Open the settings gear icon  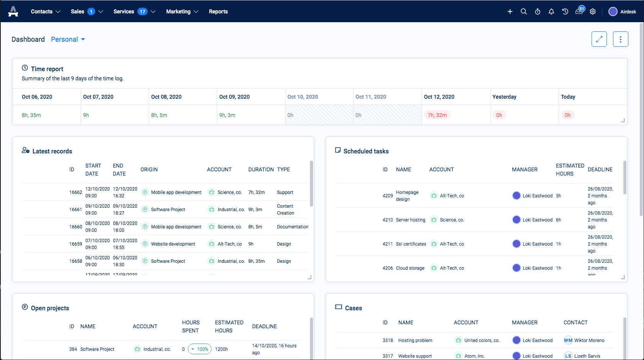click(x=592, y=11)
